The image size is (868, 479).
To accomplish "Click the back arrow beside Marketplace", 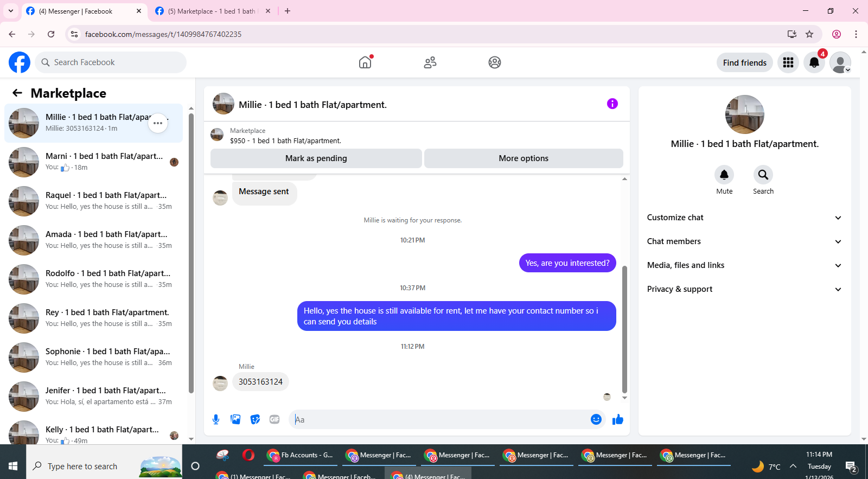I will click(x=17, y=93).
